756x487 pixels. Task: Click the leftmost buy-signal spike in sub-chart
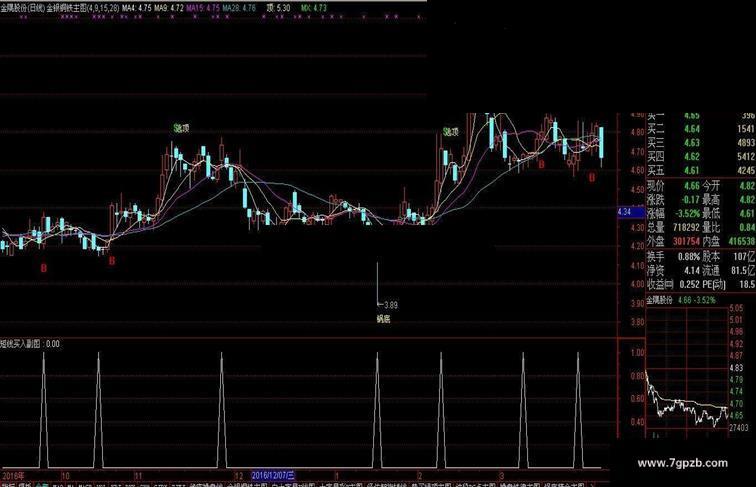pyautogui.click(x=43, y=410)
